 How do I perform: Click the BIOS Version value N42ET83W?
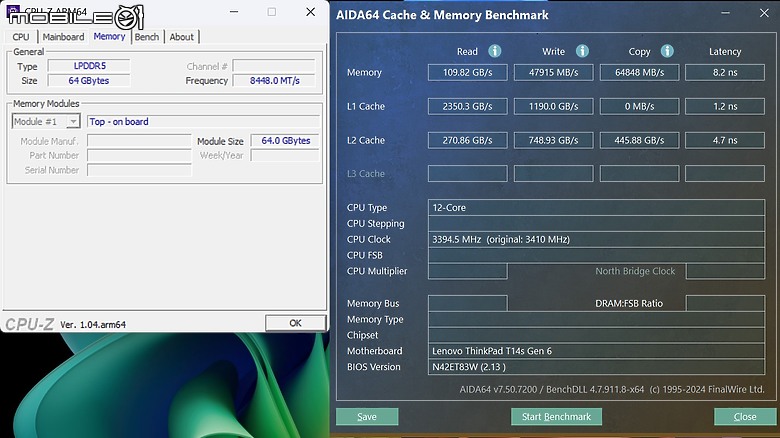(x=596, y=367)
